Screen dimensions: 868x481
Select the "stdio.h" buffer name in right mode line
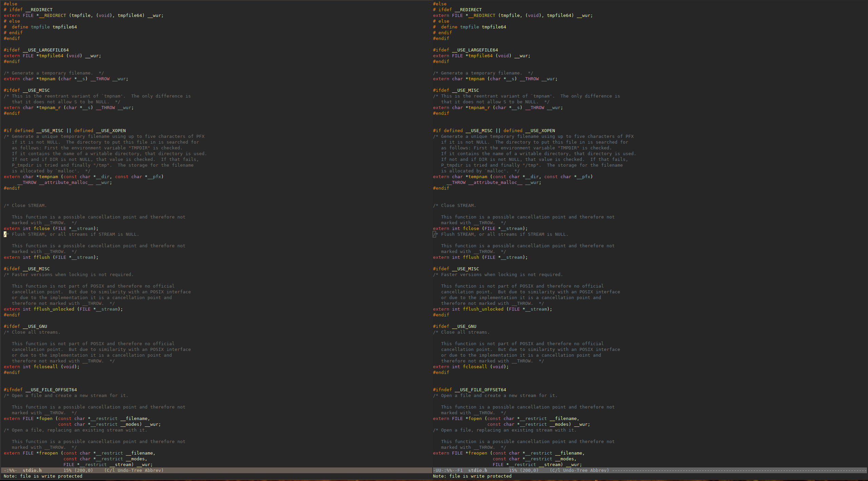coord(477,470)
